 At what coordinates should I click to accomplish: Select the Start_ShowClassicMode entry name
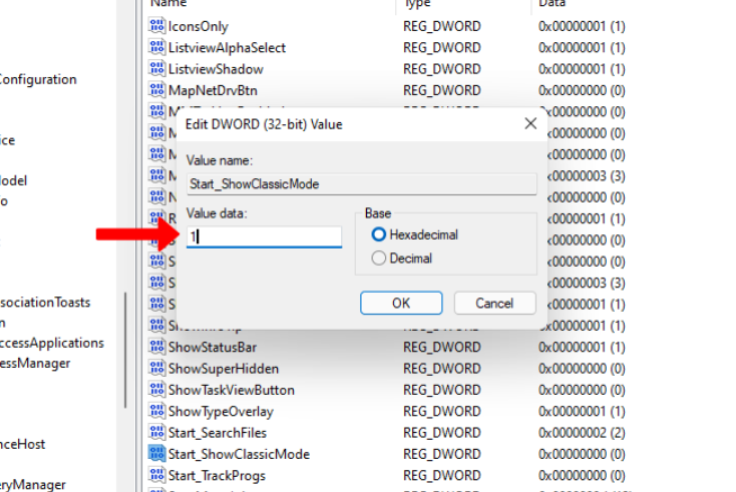click(239, 454)
